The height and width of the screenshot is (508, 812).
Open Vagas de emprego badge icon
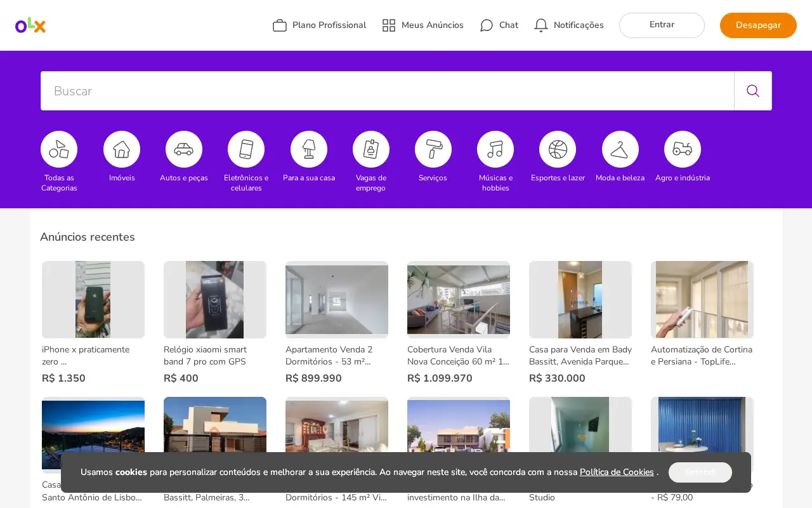[371, 149]
